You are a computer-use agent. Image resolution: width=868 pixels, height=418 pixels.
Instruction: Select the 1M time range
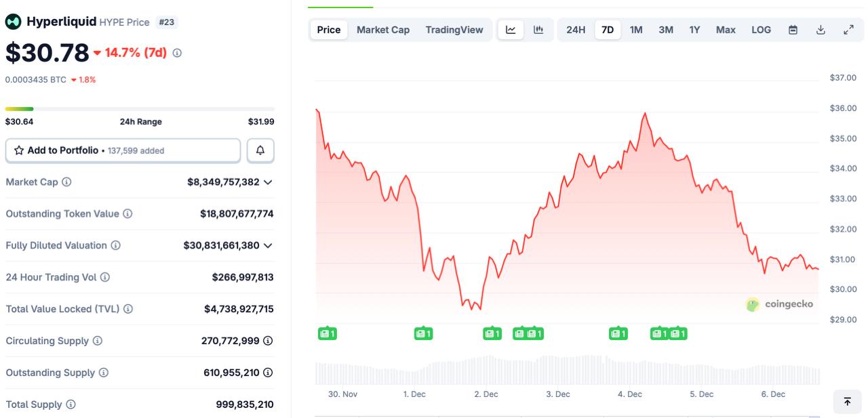tap(636, 30)
